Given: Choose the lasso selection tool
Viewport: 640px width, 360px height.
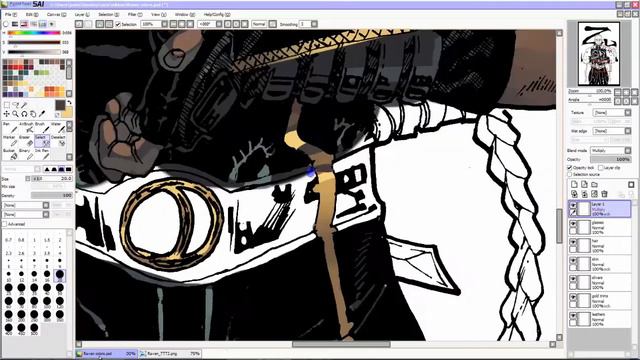Looking at the screenshot, I should click(16, 105).
